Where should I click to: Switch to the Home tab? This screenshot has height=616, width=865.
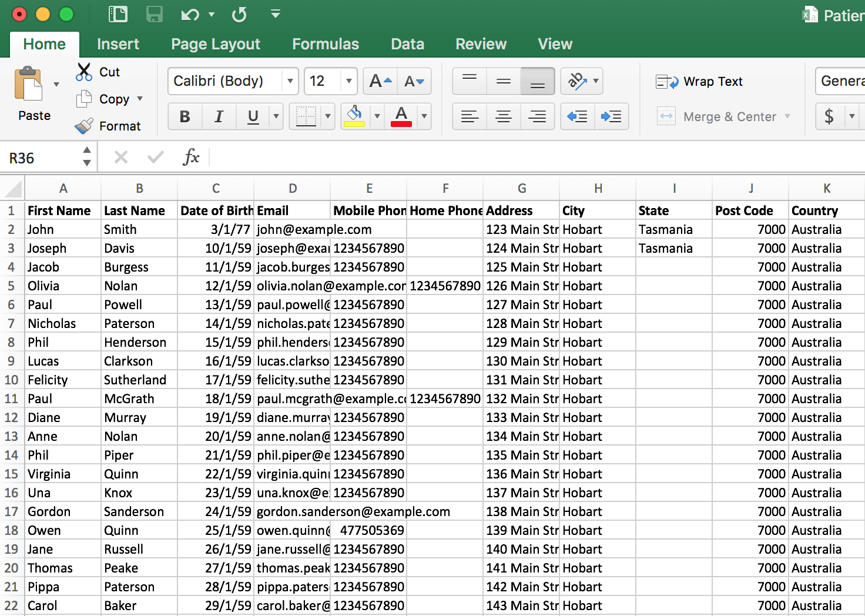(45, 44)
